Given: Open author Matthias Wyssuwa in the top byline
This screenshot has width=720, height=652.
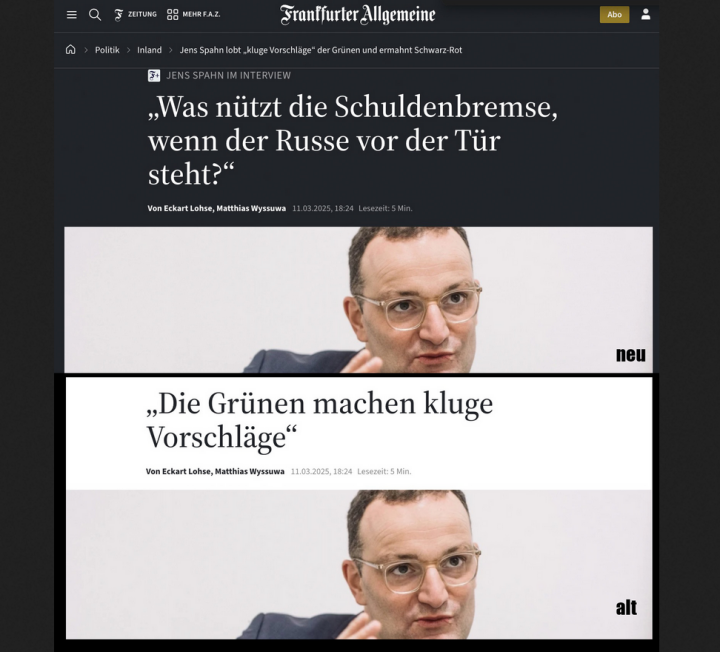Looking at the screenshot, I should coord(251,208).
